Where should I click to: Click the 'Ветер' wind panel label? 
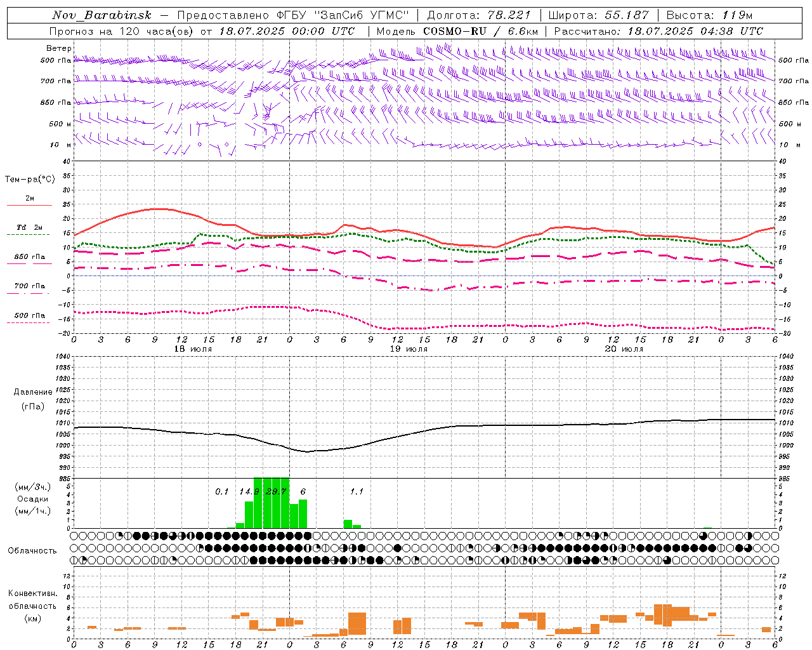pos(59,48)
